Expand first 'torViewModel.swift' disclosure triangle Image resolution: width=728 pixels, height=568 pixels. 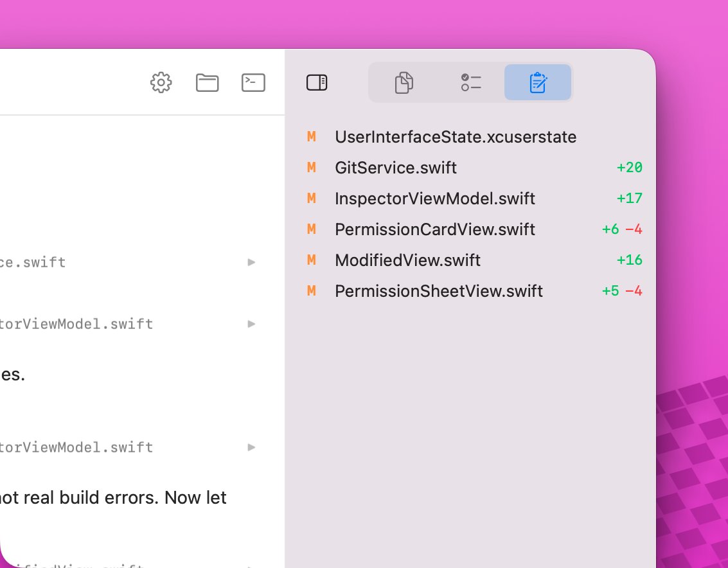251,324
